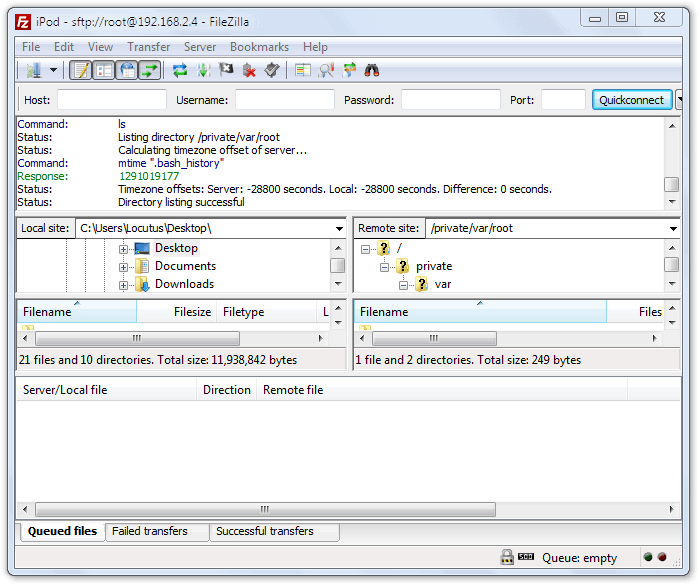700x585 pixels.
Task: Click the Password input field
Action: (x=451, y=100)
